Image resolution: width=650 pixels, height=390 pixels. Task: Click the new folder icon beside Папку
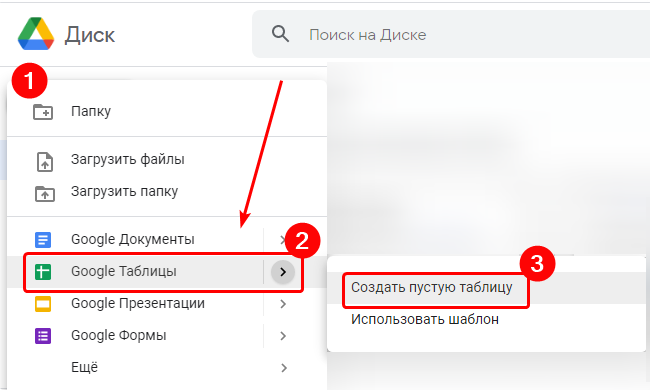point(43,111)
